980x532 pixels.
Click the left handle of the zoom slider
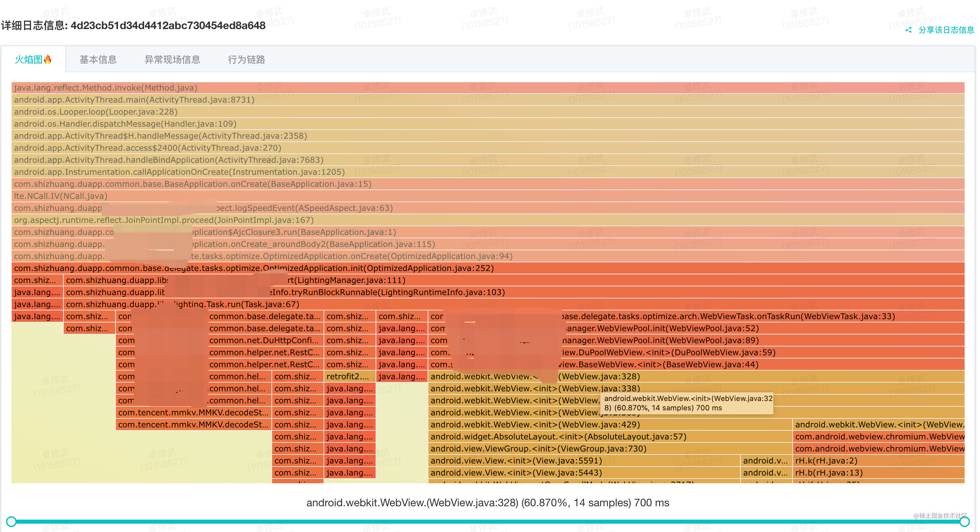click(x=11, y=522)
